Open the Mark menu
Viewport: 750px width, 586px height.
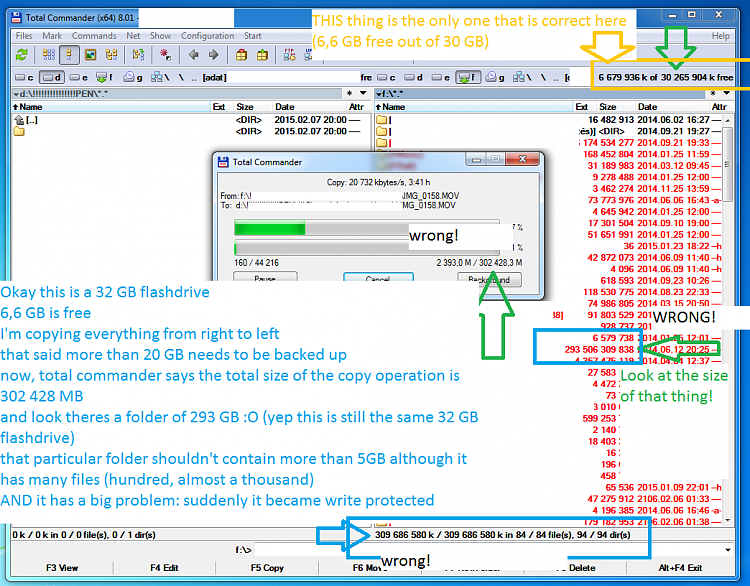point(52,36)
